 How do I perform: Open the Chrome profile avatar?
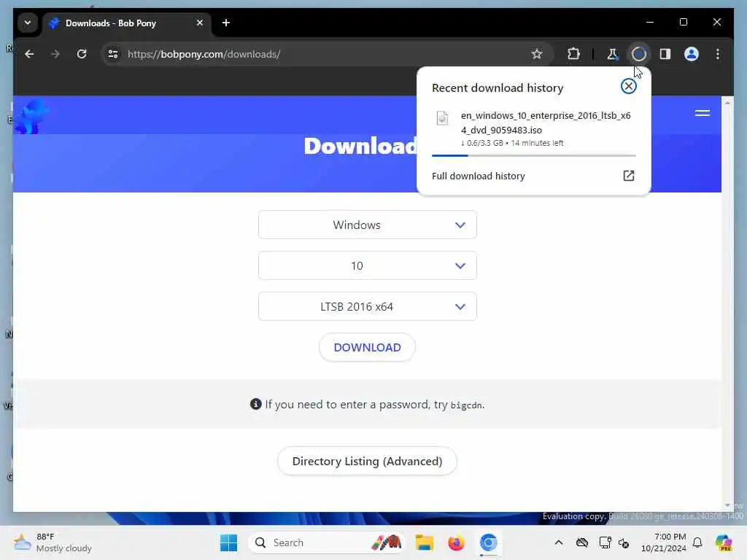pyautogui.click(x=692, y=54)
